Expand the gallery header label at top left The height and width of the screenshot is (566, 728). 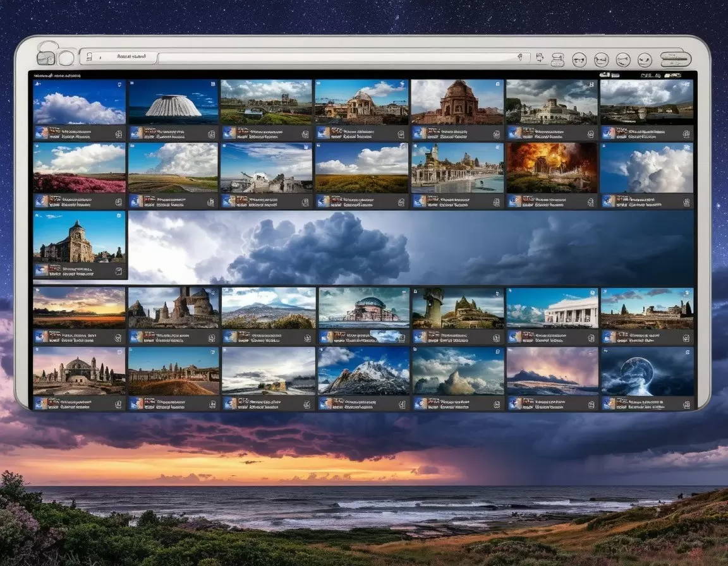(57, 76)
